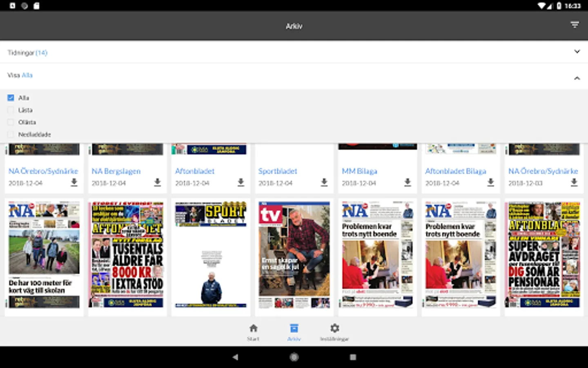Download Aftonbladet Bilaga 2018-12-04 issue

tap(491, 182)
